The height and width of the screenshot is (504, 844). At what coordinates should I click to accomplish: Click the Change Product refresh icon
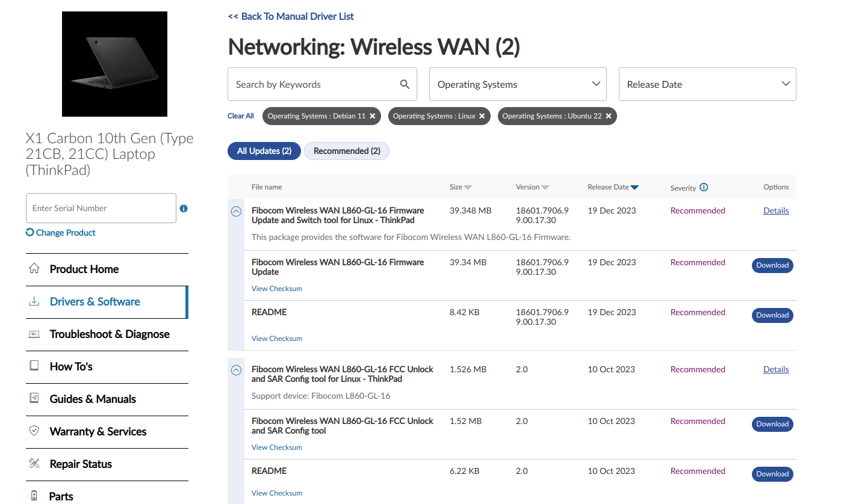30,232
